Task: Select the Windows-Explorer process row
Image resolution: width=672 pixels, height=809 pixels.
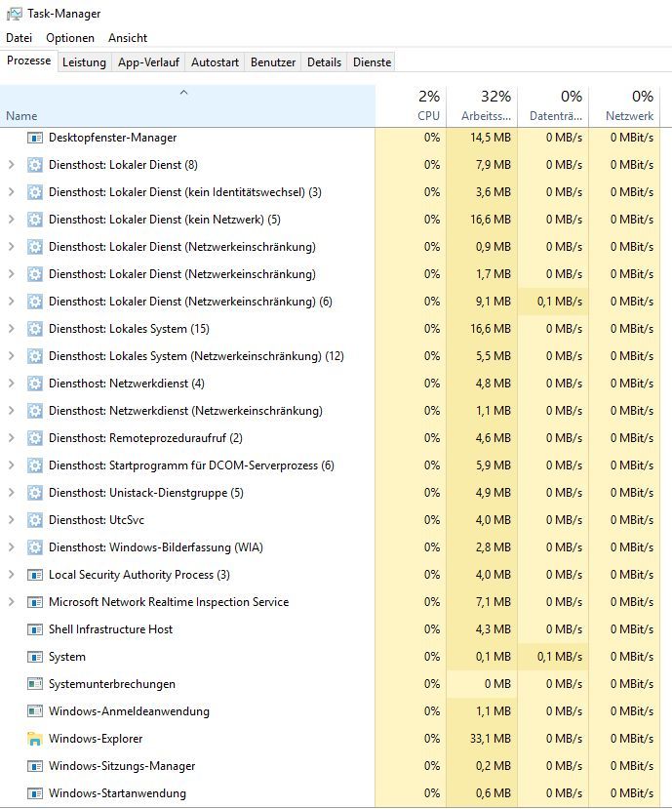Action: (330, 740)
